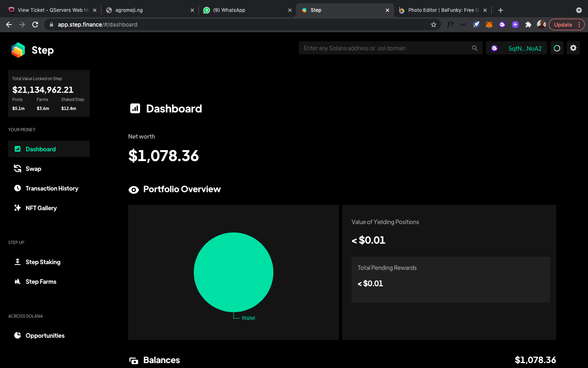Click Balances total $1,078.36
The image size is (588, 368).
[x=535, y=360]
